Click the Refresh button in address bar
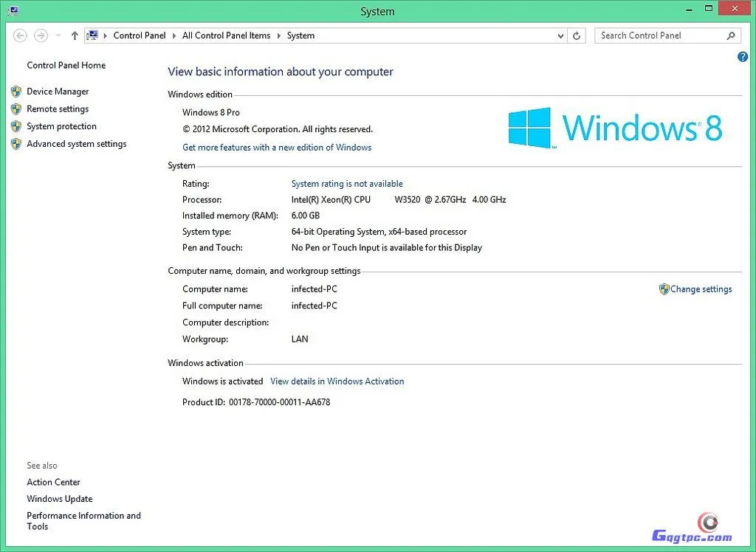756x552 pixels. tap(577, 35)
